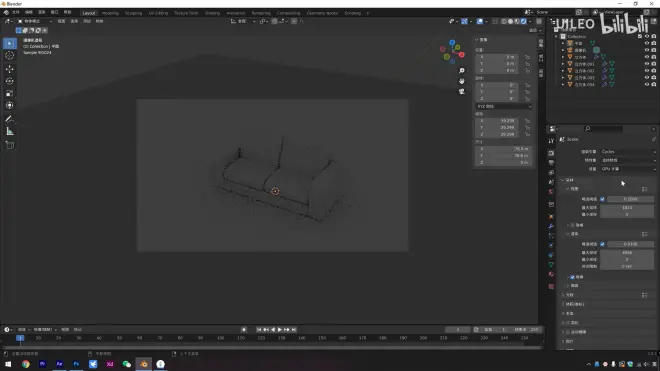Image resolution: width=660 pixels, height=371 pixels.
Task: Open the object interaction mode dropdown
Action: (x=35, y=21)
